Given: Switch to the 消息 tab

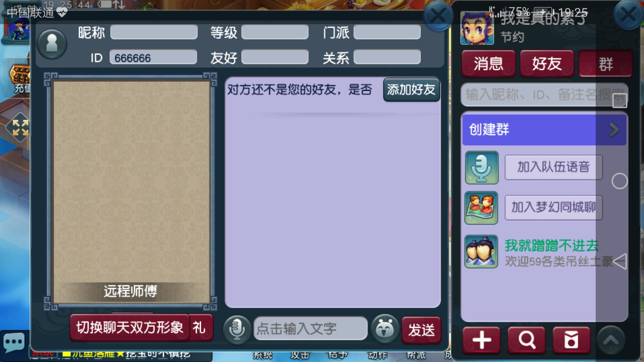Looking at the screenshot, I should pos(488,64).
